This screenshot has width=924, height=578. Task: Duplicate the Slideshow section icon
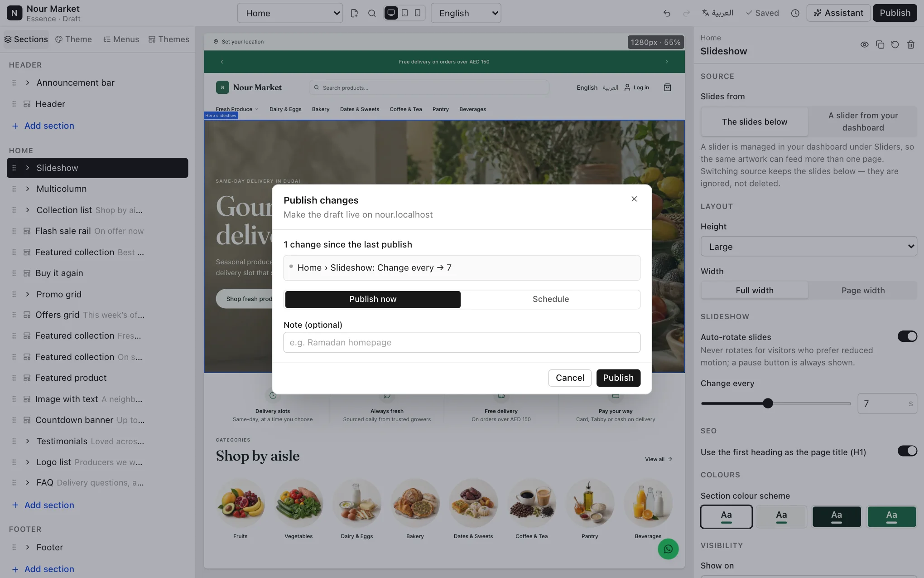click(x=880, y=44)
